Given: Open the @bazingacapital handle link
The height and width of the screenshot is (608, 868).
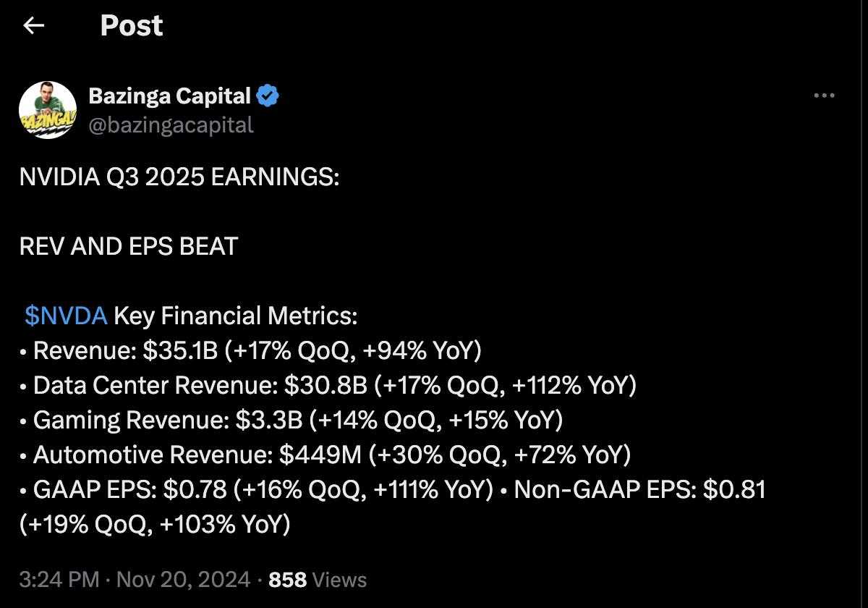Looking at the screenshot, I should [x=171, y=124].
